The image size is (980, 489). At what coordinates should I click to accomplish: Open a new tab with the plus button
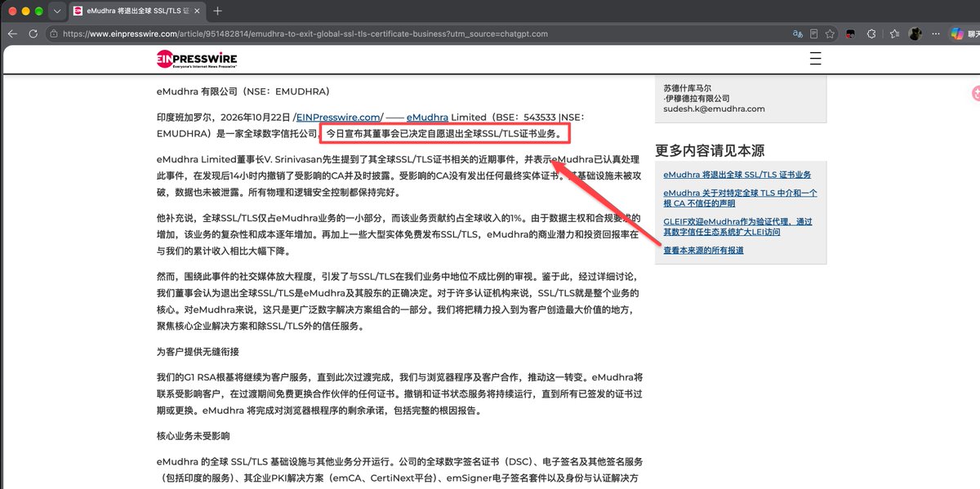click(217, 11)
